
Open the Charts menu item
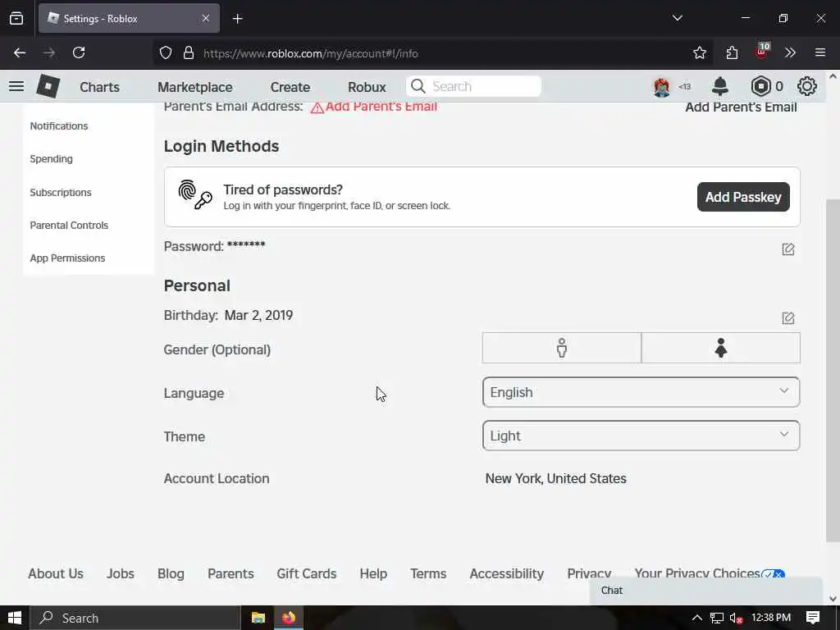(x=99, y=87)
